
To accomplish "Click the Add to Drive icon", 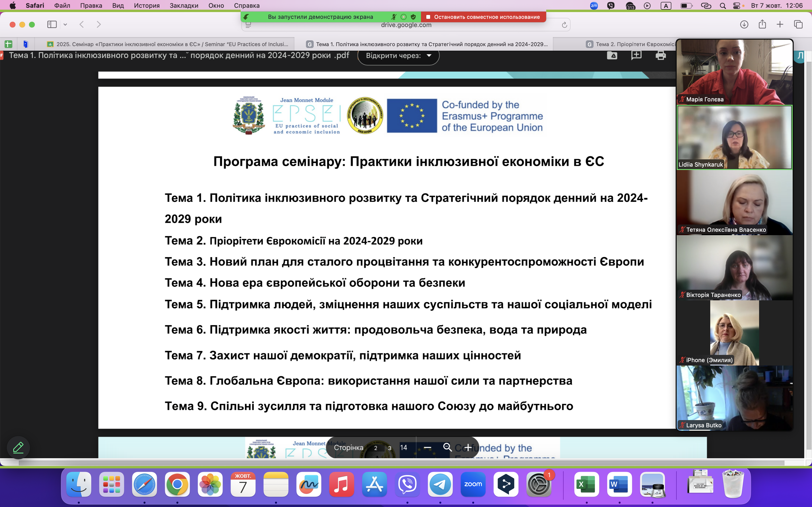I will (x=612, y=55).
